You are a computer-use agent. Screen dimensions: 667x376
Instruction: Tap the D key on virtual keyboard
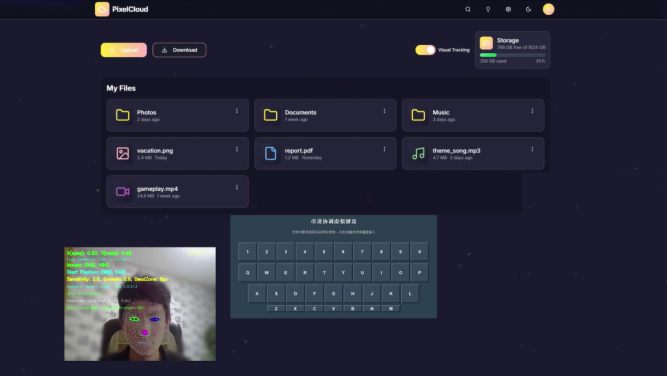point(295,293)
